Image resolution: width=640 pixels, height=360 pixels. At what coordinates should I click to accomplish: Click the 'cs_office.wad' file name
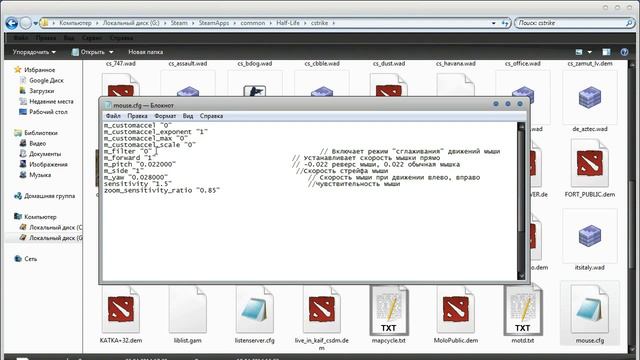coord(522,64)
